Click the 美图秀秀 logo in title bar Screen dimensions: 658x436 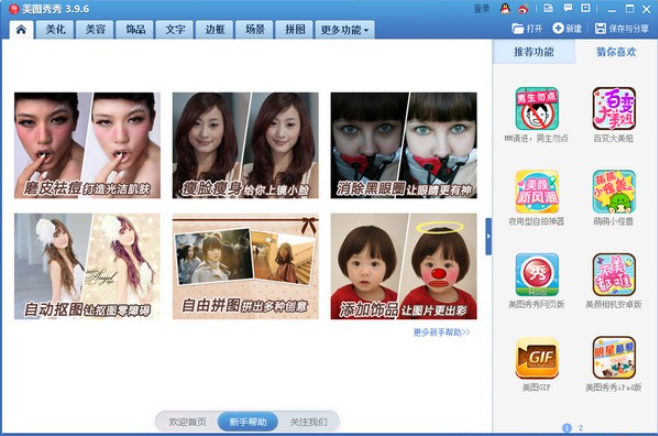pos(14,9)
